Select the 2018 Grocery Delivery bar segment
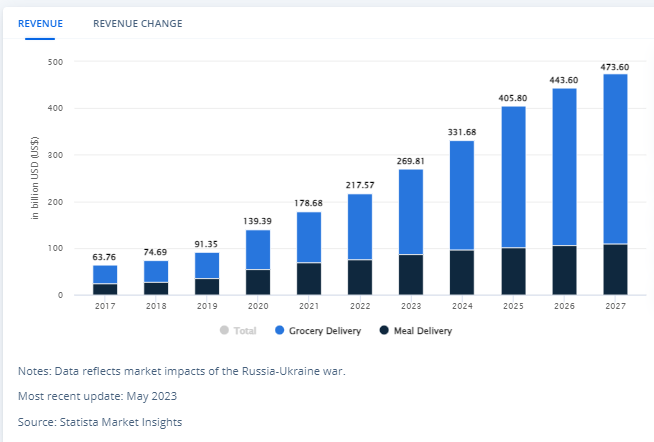Viewport: 654px width, 442px height. coord(156,271)
